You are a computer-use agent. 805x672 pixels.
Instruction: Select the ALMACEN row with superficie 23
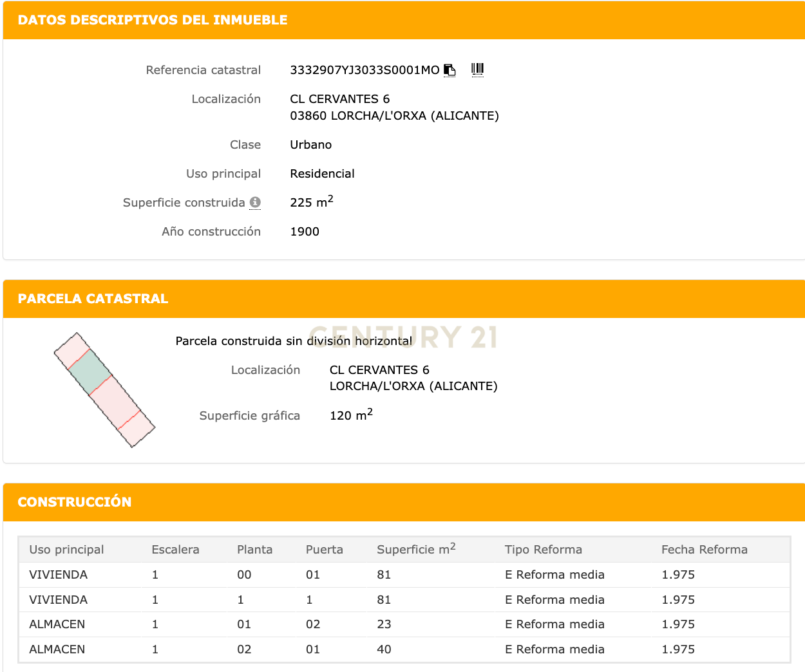coord(57,624)
